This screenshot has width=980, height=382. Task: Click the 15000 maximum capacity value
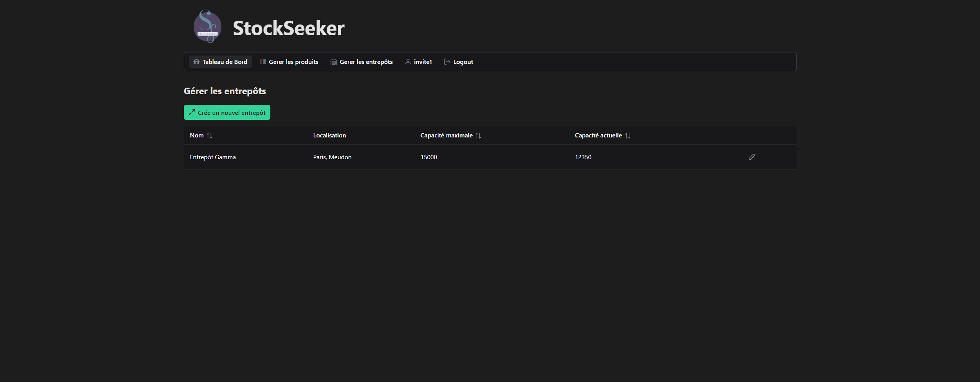[x=429, y=157]
